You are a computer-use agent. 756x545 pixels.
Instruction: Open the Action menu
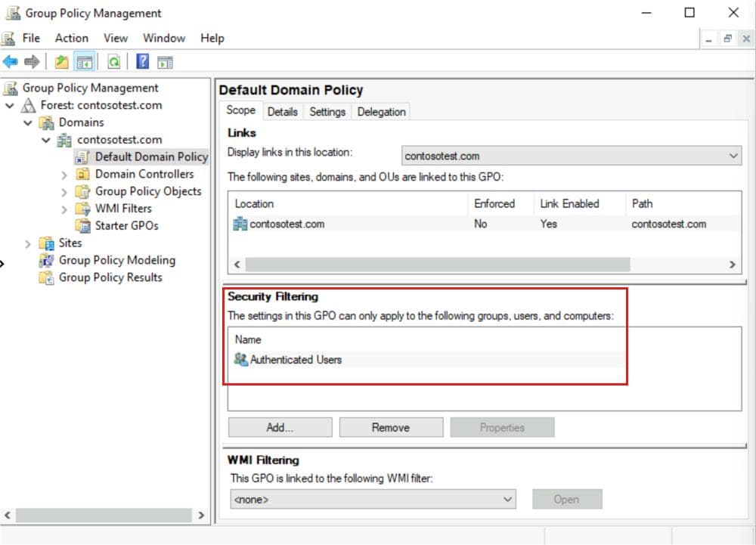click(72, 38)
